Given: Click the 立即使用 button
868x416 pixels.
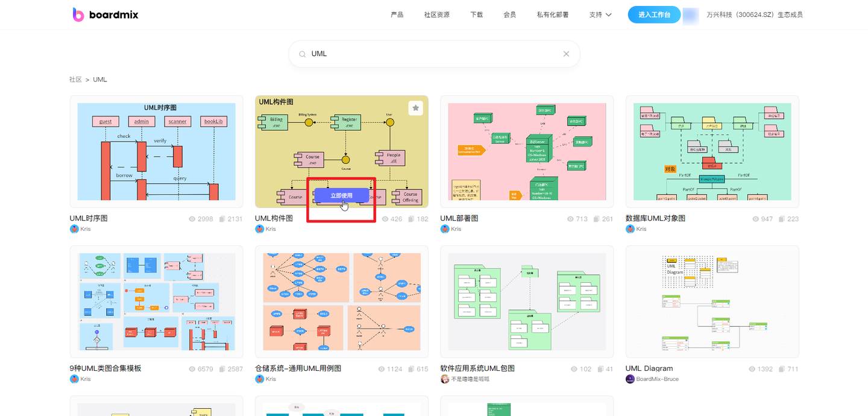Looking at the screenshot, I should pos(341,195).
